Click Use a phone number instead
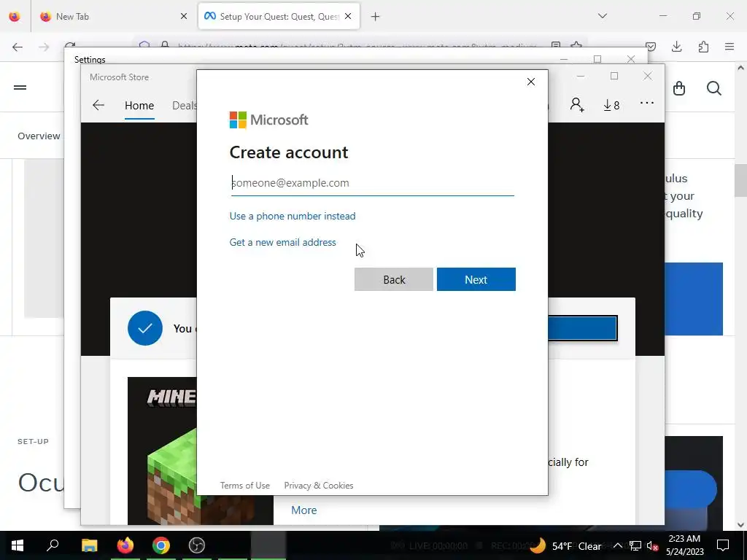747x560 pixels. (x=293, y=216)
